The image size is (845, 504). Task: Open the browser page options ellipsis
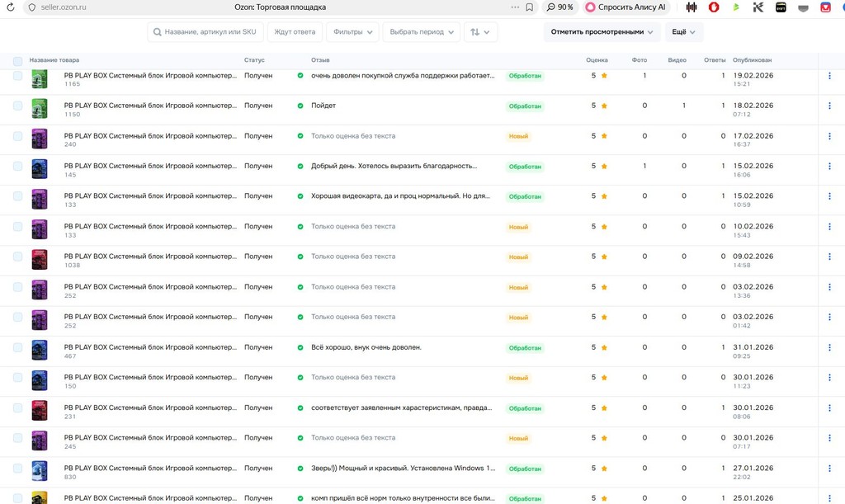tap(515, 7)
